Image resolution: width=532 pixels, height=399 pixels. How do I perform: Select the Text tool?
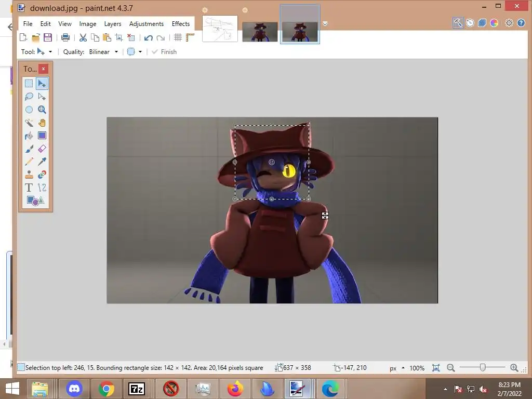29,188
